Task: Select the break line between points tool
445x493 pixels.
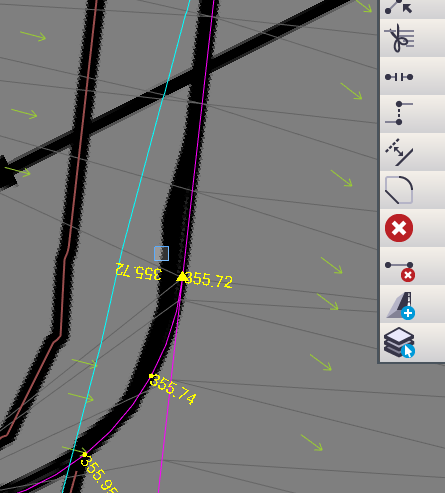Action: tap(399, 77)
